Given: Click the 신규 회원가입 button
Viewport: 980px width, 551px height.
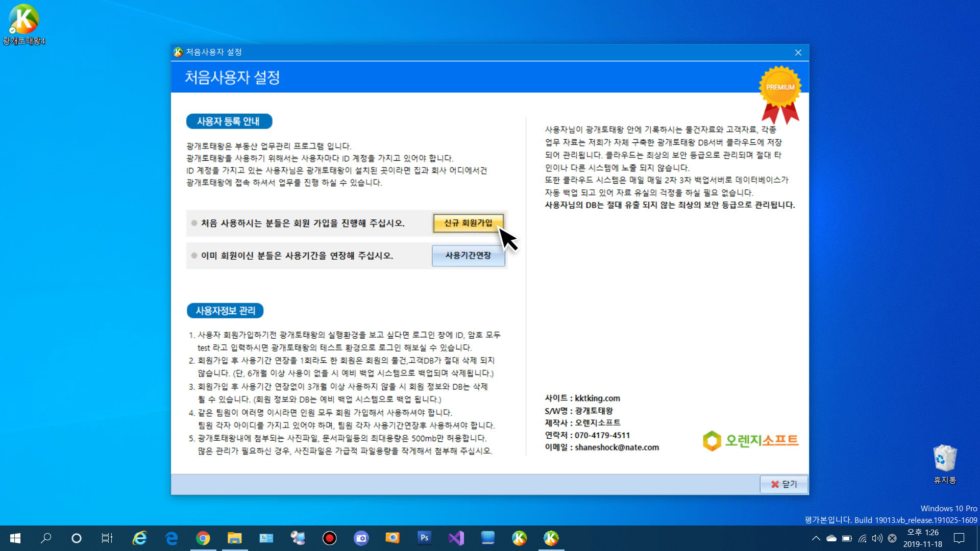Looking at the screenshot, I should pos(468,223).
